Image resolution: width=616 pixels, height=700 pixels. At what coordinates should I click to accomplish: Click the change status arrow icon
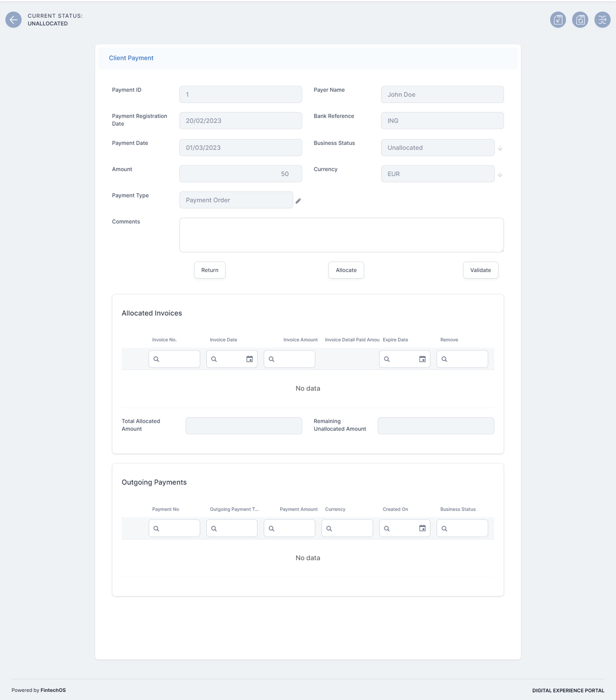tap(602, 20)
